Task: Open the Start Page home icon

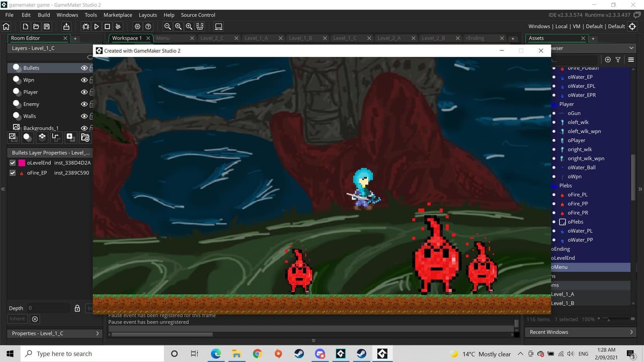Action: click(7, 27)
